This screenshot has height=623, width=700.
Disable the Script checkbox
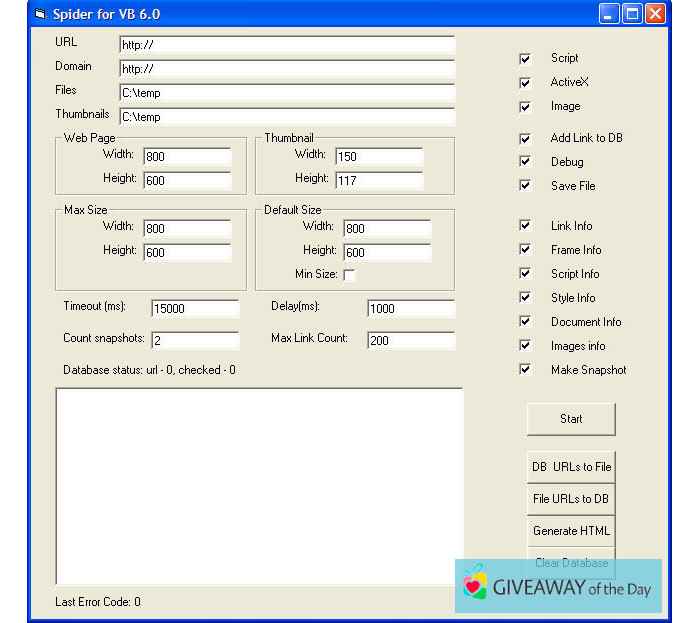coord(525,59)
